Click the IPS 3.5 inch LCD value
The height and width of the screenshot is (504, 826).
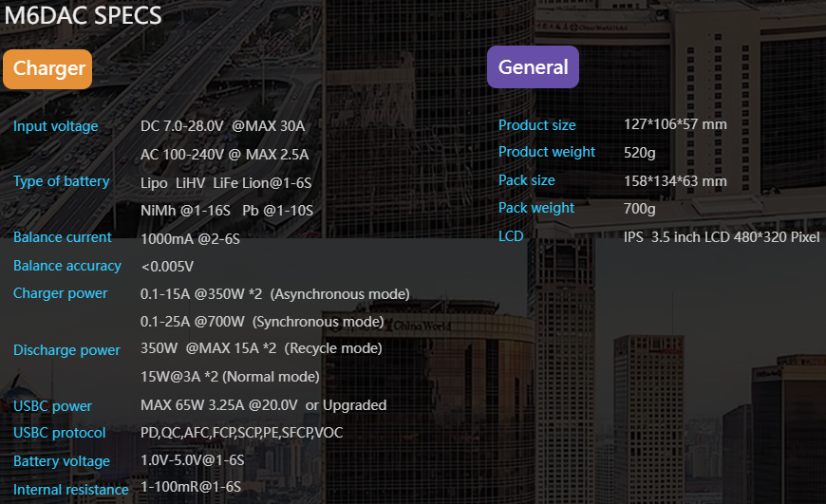tap(721, 236)
